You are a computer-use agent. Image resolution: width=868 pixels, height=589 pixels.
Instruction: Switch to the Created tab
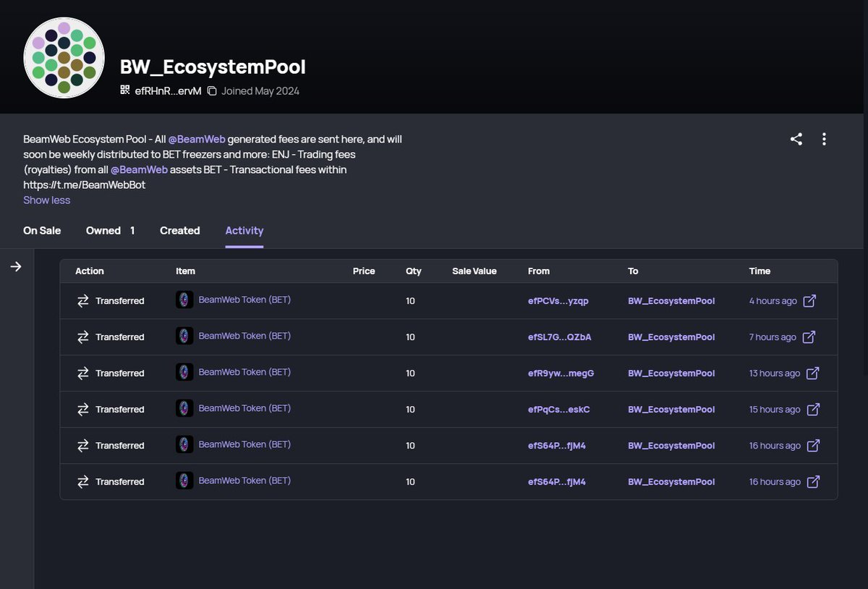(x=179, y=230)
